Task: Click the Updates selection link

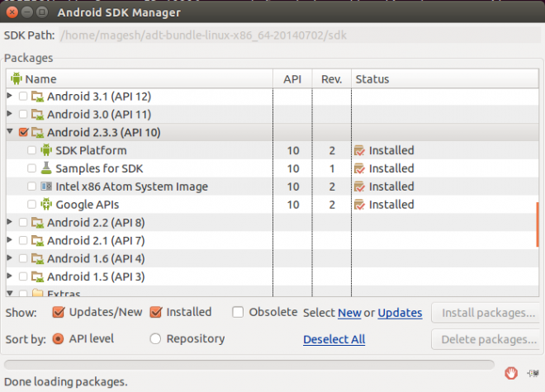Action: (400, 313)
